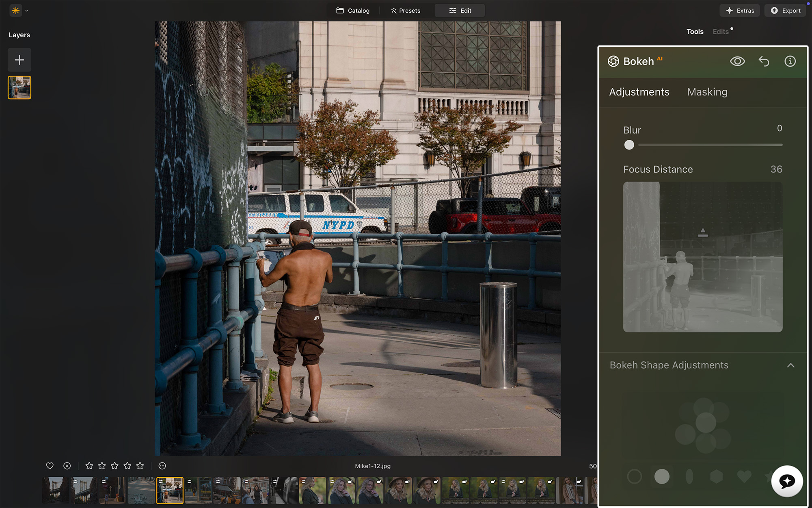Open the Presets view
The height and width of the screenshot is (508, 812).
tap(405, 11)
